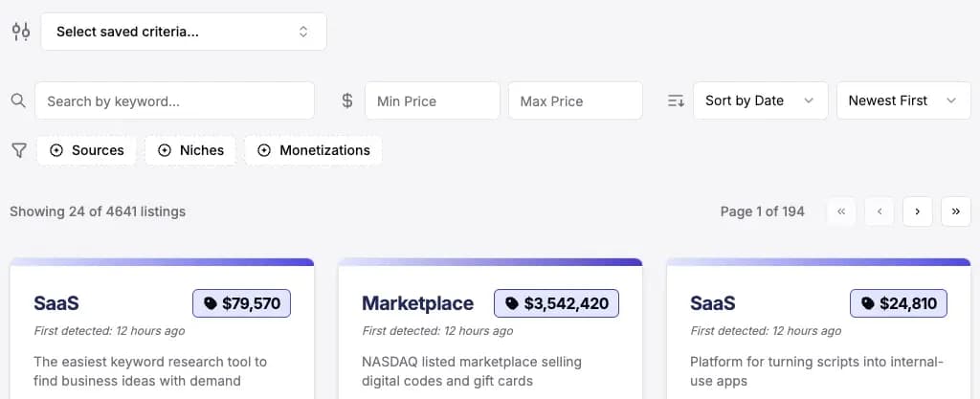This screenshot has height=399, width=980.
Task: Open the Sort by Date dropdown
Action: (761, 100)
